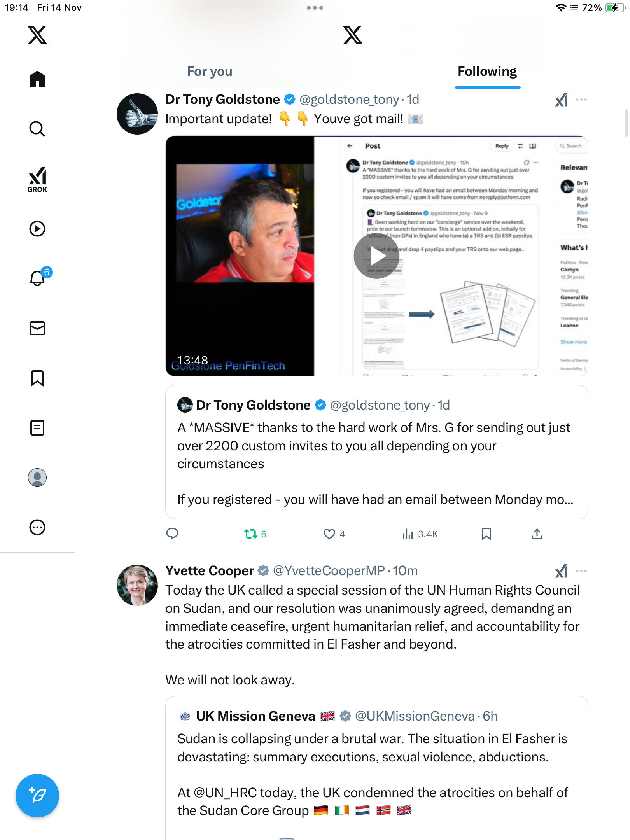Expand the sidebar more menu circle
This screenshot has width=630, height=840.
[37, 527]
